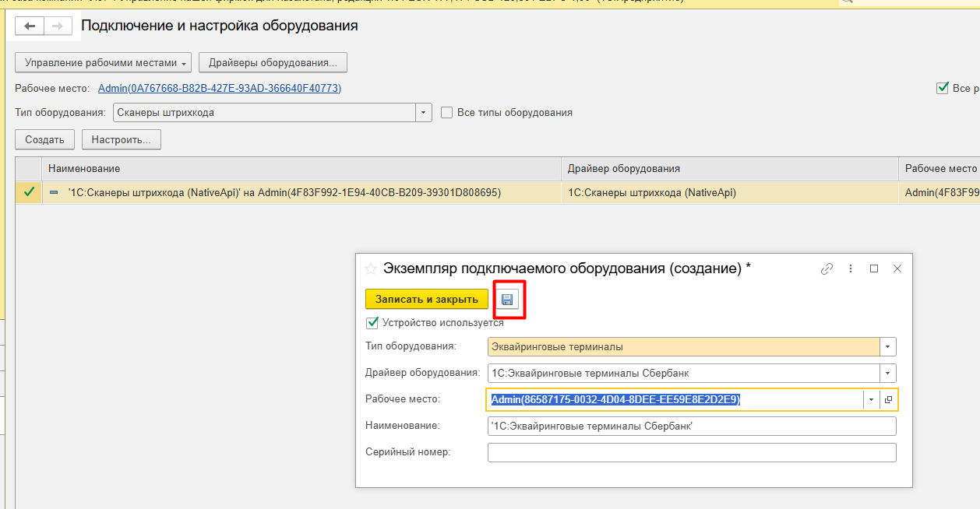Image resolution: width=980 pixels, height=509 pixels.
Task: Click the floppy disk save icon
Action: [507, 300]
